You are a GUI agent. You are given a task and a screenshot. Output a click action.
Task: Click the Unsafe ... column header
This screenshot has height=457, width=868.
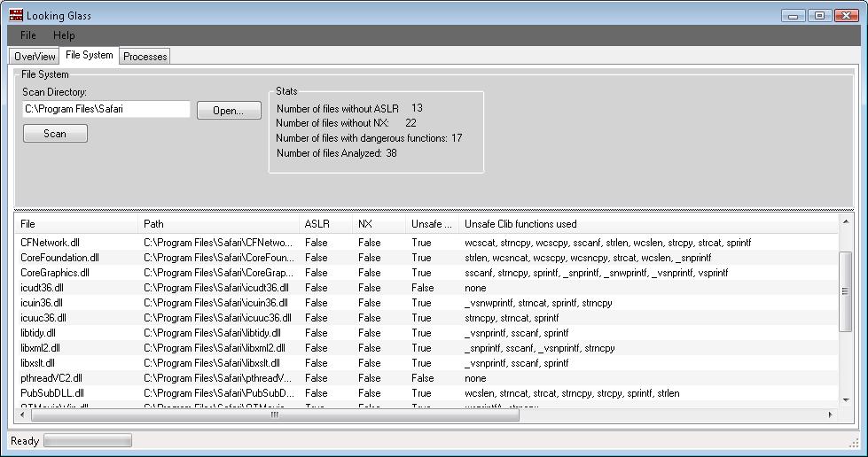coord(432,223)
